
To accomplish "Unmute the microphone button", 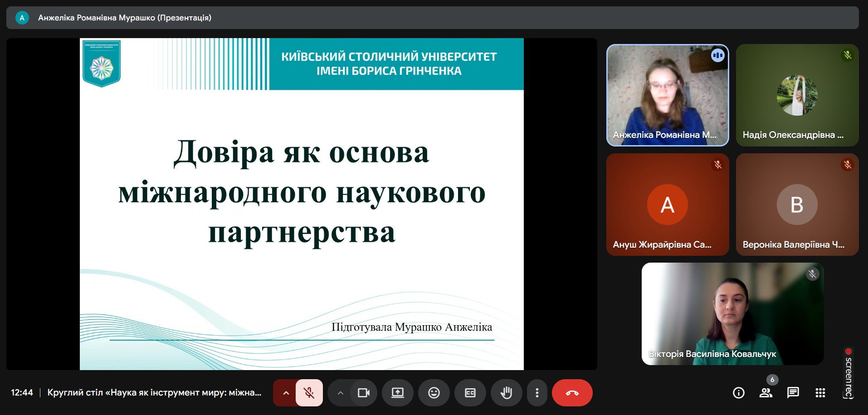I will click(309, 393).
